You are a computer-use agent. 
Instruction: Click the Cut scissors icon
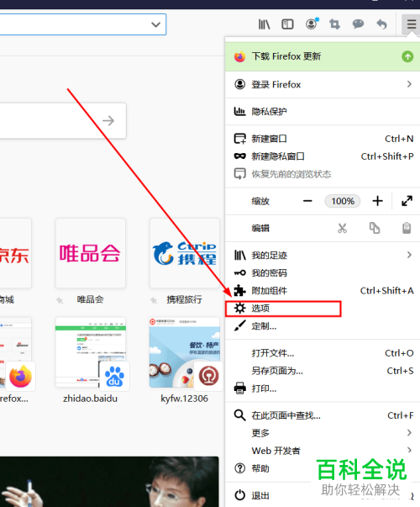pos(342,229)
